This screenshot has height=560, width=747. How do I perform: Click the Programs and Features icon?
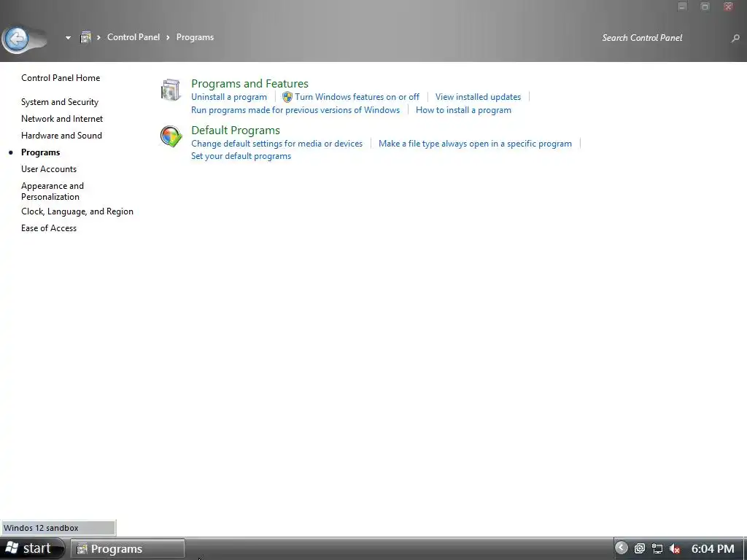(171, 90)
